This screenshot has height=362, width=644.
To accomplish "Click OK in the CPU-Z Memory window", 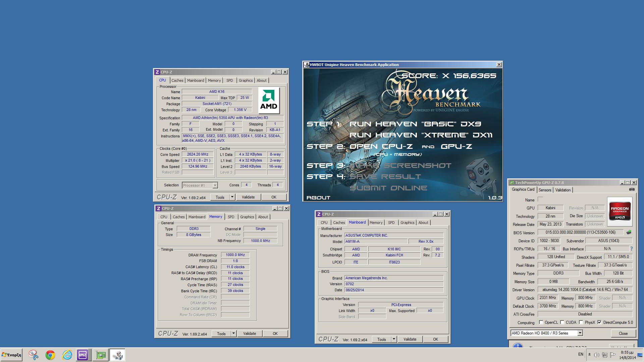I will [x=275, y=334].
